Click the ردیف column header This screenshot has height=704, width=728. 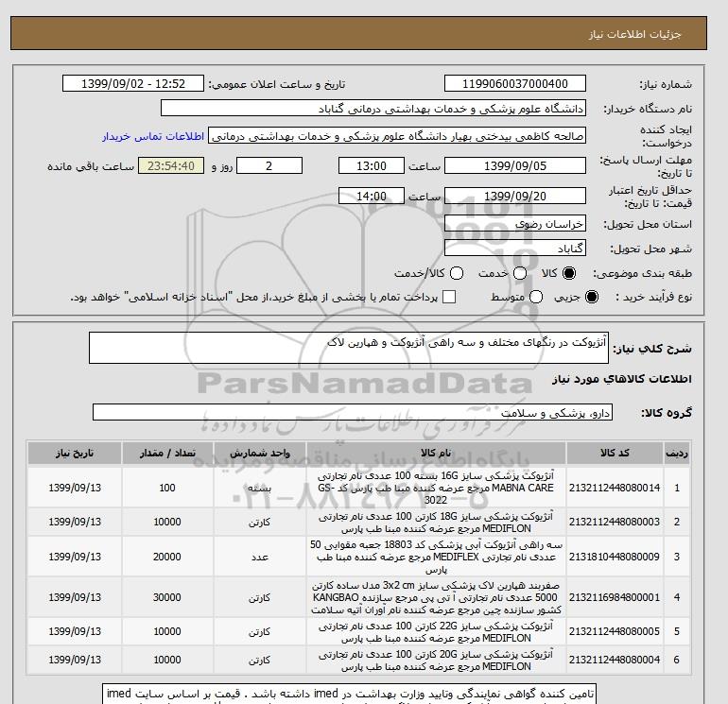tap(676, 453)
